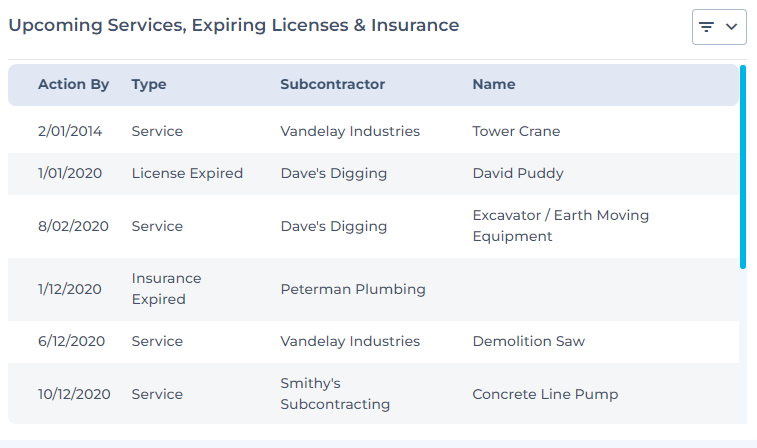Click the 10/12/2020 action date

pyautogui.click(x=74, y=394)
